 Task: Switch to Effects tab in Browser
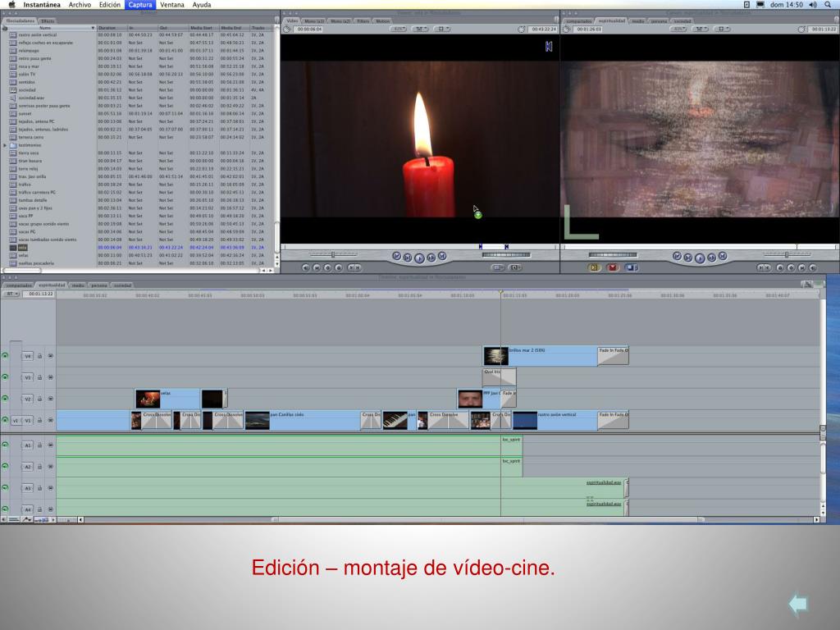48,21
